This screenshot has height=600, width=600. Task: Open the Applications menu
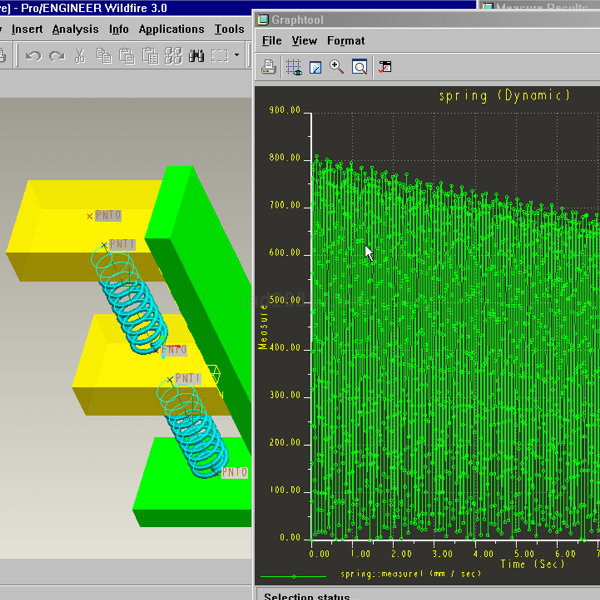point(171,29)
